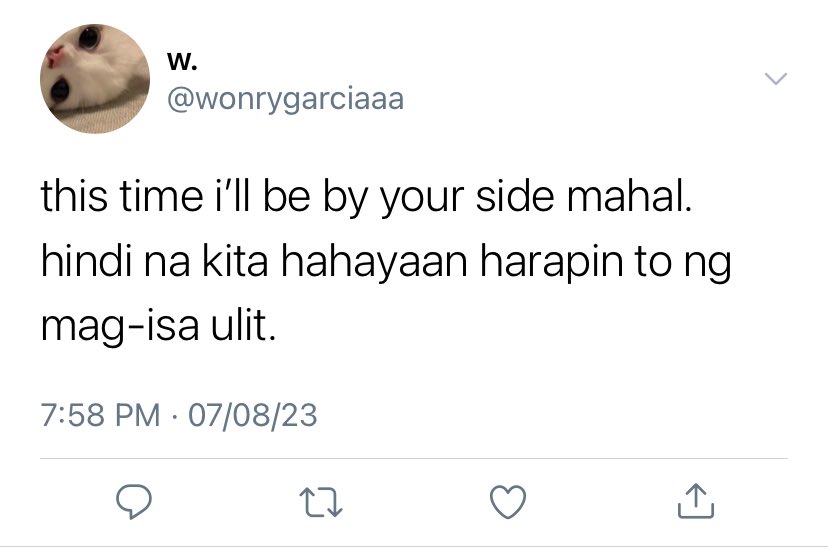Screen dimensions: 828x547
Task: Open the share sheet via upload-arrow icon
Action: pyautogui.click(x=695, y=501)
